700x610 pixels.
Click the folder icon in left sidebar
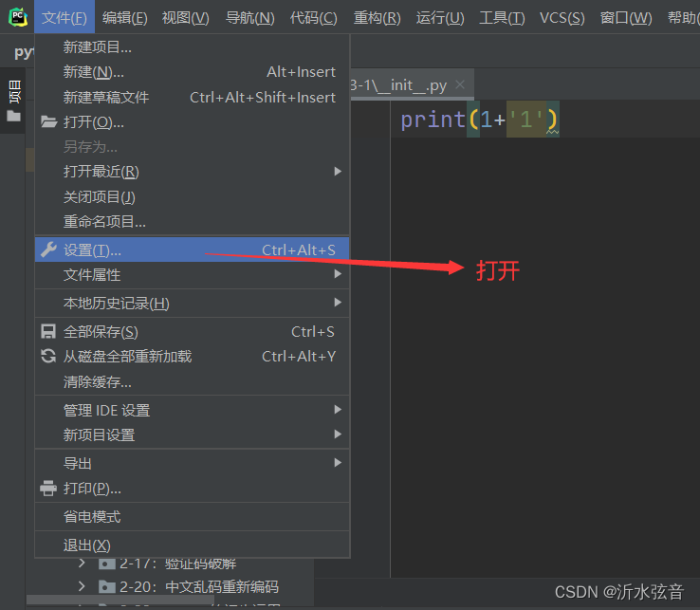pos(13,116)
